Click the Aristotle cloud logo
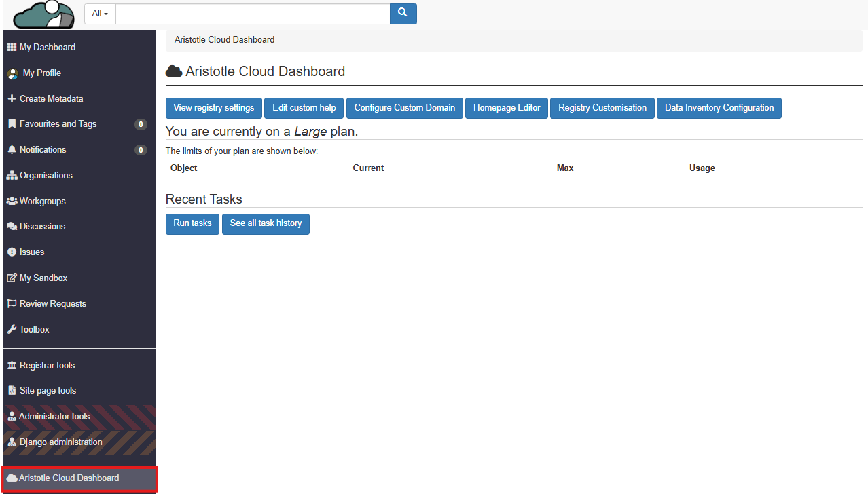Image resolution: width=868 pixels, height=494 pixels. (44, 14)
